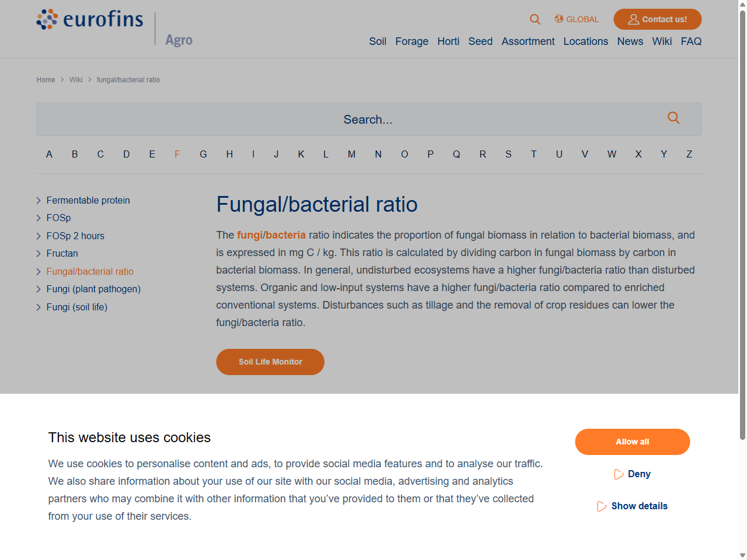
Task: Click the Eurofins Agro logo
Action: tap(114, 28)
